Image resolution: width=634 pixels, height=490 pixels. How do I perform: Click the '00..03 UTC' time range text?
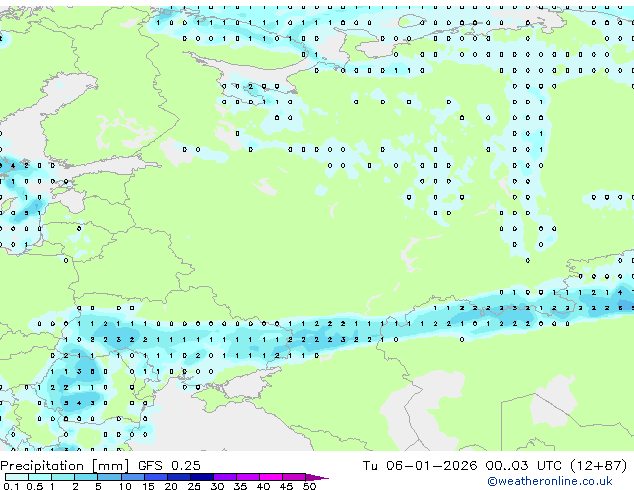click(x=524, y=466)
